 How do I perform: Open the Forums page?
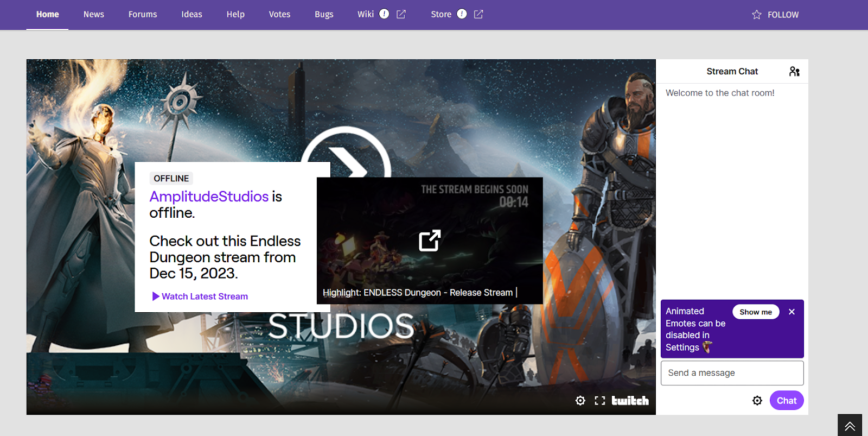click(143, 15)
